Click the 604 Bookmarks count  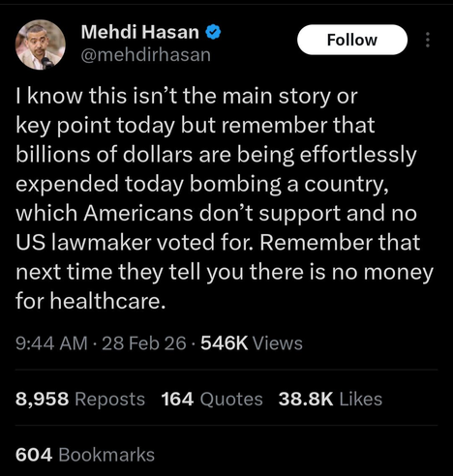click(x=85, y=455)
